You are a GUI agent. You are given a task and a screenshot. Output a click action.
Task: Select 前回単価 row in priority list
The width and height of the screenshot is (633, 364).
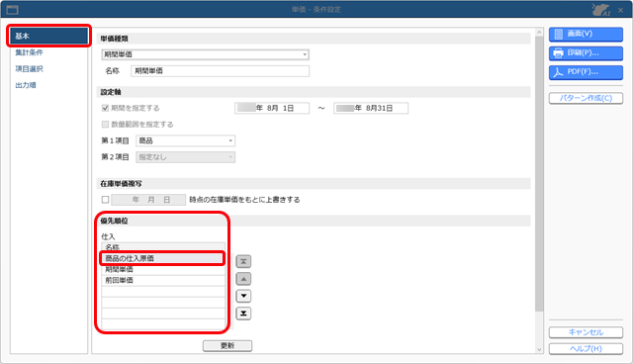tap(162, 280)
